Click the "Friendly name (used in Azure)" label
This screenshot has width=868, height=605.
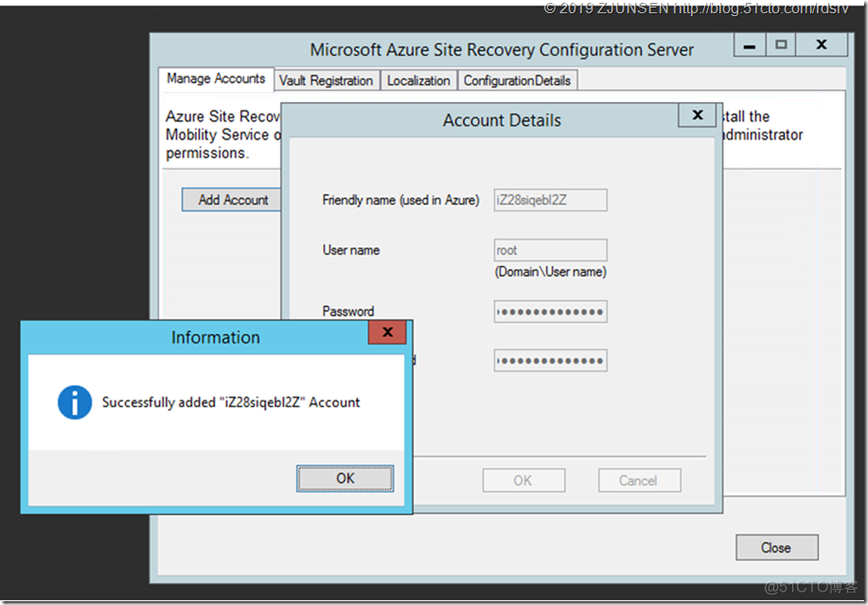(x=400, y=200)
